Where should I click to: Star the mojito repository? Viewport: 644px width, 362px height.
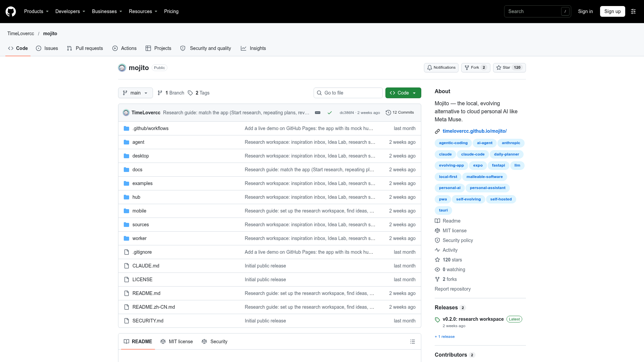tap(509, 68)
